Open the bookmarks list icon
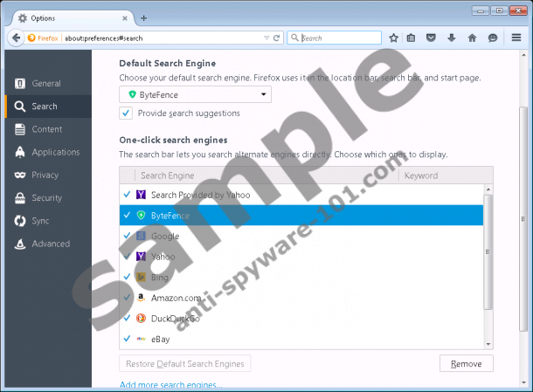 click(412, 38)
